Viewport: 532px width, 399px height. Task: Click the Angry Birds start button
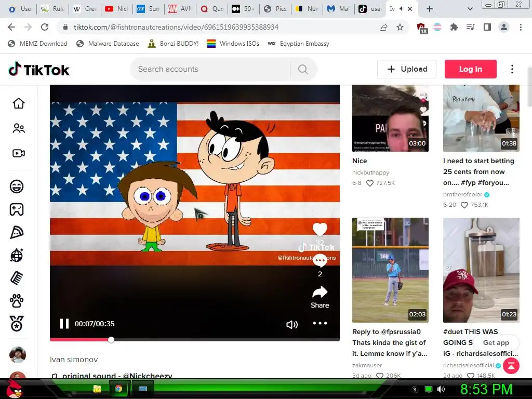click(15, 389)
